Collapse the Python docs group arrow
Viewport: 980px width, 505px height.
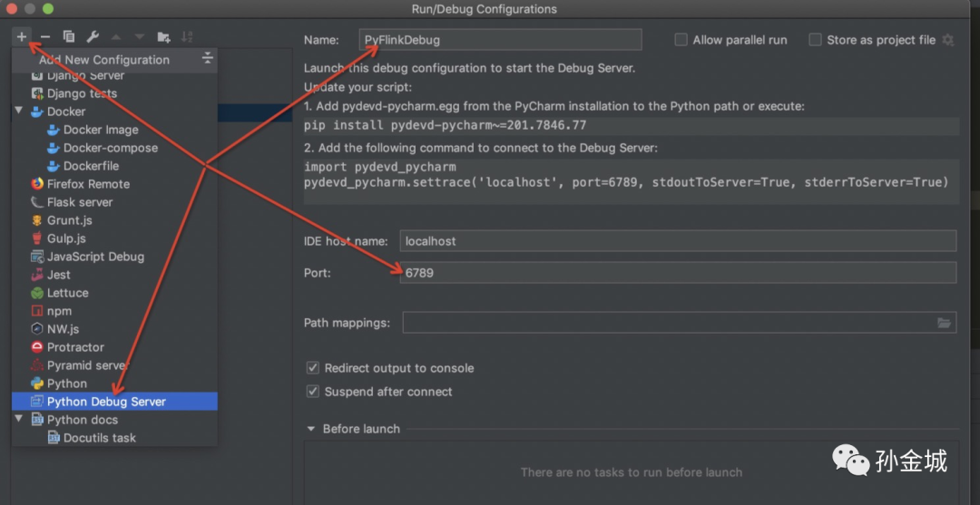coord(19,419)
